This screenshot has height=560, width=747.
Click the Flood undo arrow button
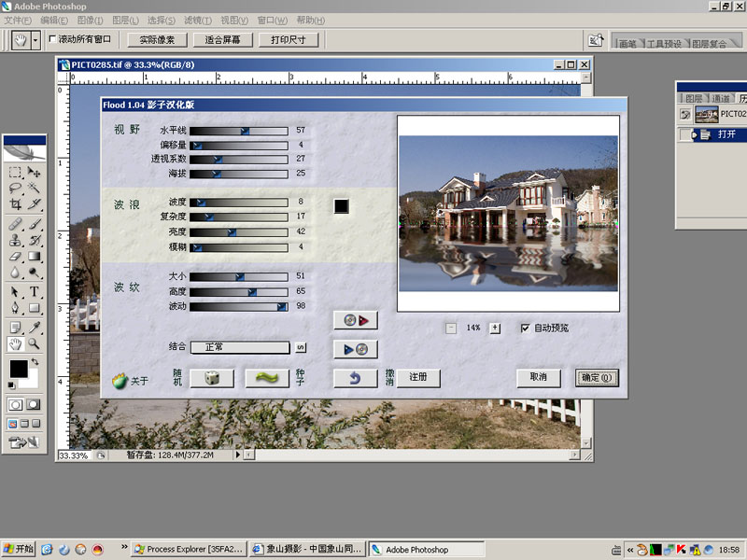356,378
